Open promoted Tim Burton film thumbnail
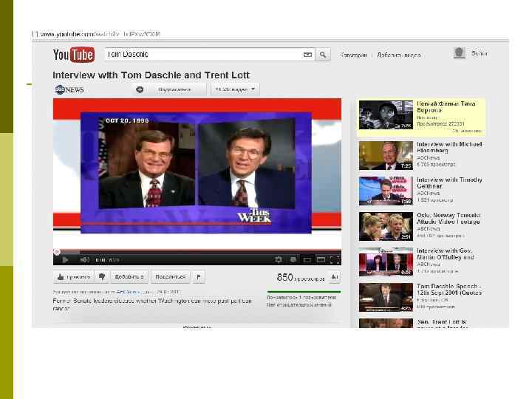 [x=386, y=115]
